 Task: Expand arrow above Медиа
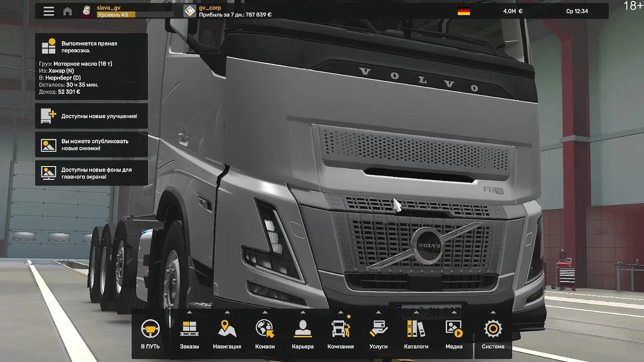tap(454, 312)
